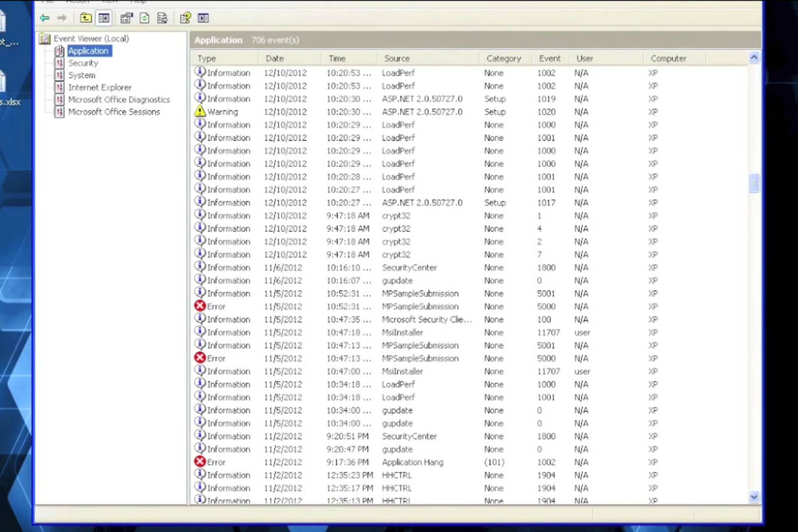Open the Internet Explorer log

pyautogui.click(x=100, y=87)
